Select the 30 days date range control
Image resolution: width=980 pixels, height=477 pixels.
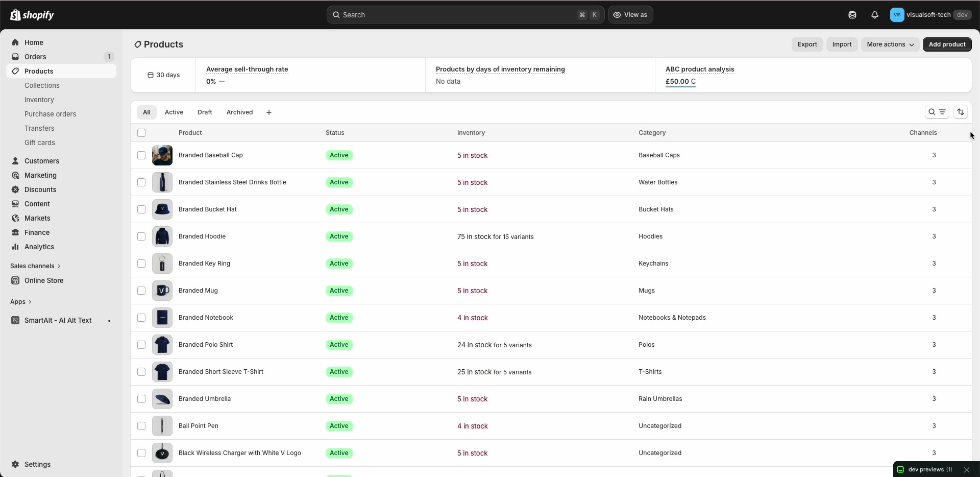click(x=163, y=75)
